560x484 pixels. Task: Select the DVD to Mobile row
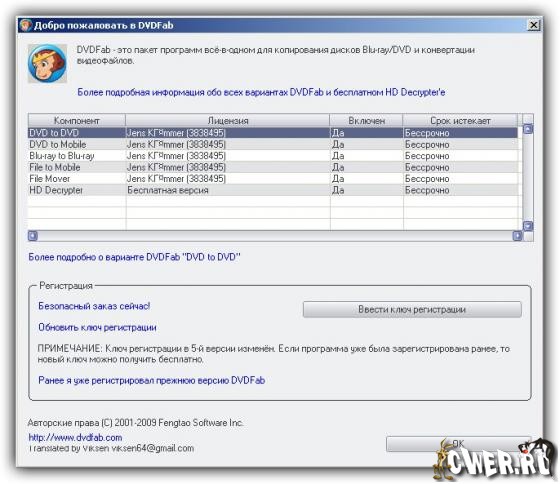click(273, 144)
